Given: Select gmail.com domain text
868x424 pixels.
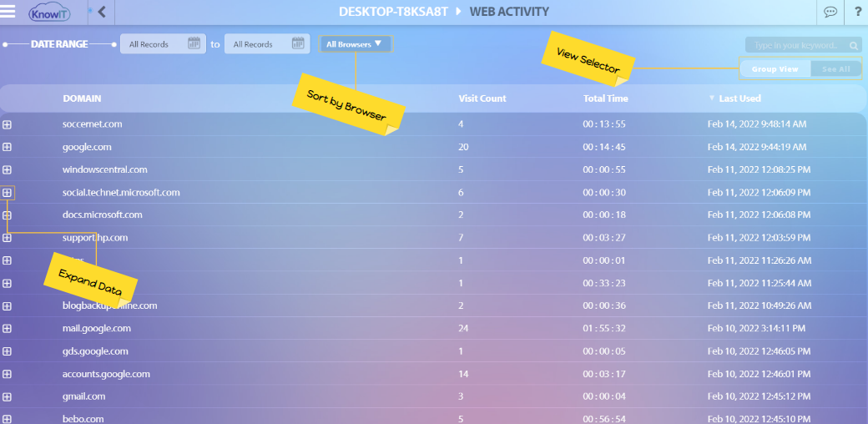Looking at the screenshot, I should click(x=84, y=396).
